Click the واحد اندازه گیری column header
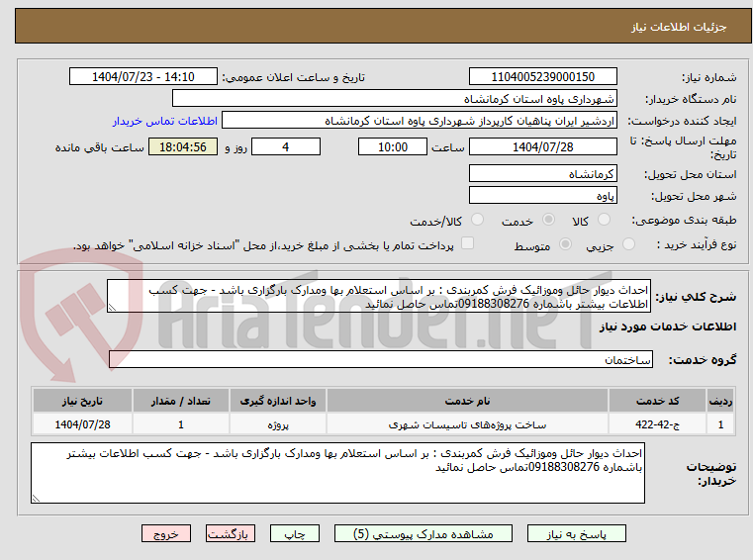Screen dimensions: 753x560 [278, 401]
